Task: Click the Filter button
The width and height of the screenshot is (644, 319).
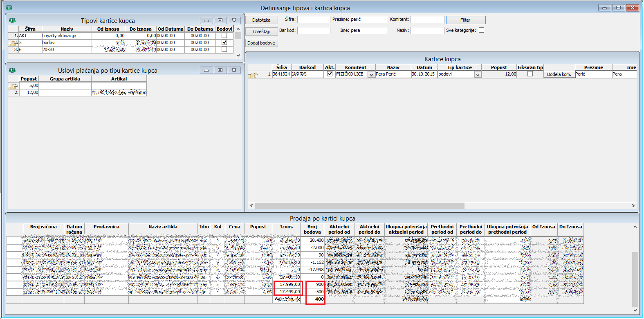Action: 465,20
